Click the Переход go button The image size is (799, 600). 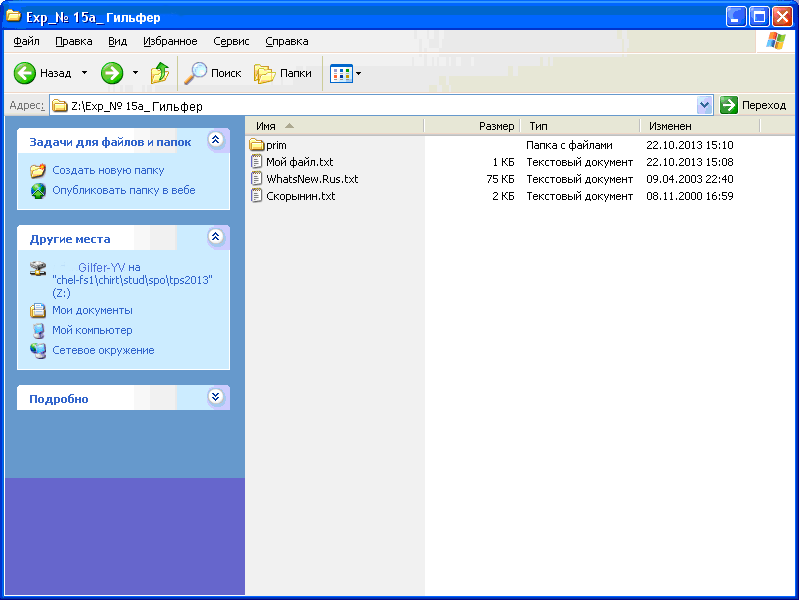754,106
